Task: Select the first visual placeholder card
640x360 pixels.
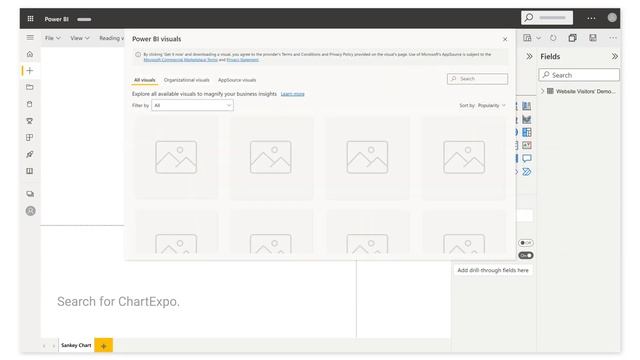Action: coord(176,158)
